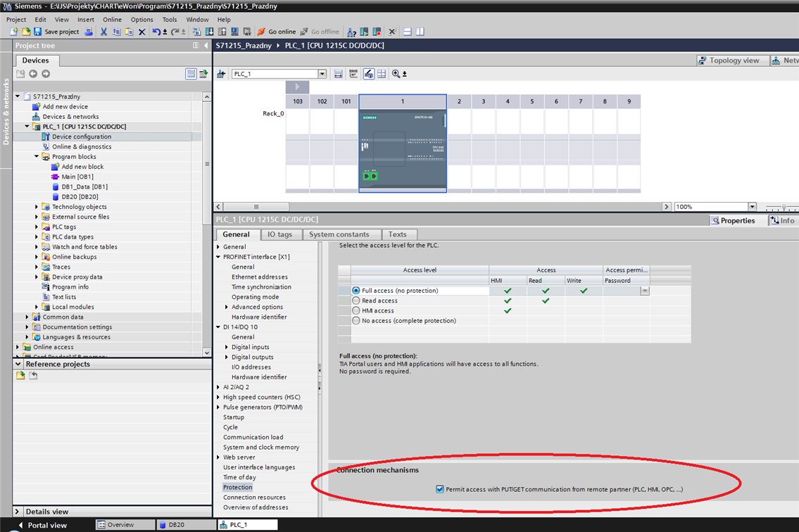Open the Options menu
The width and height of the screenshot is (799, 532).
[x=141, y=20]
